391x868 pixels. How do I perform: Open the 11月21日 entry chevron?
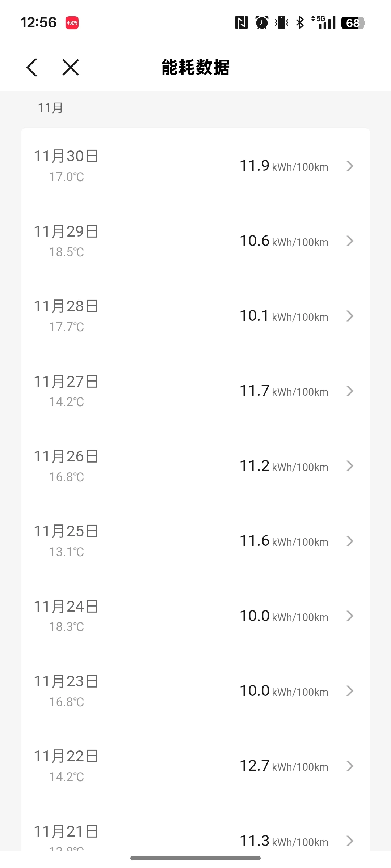349,841
